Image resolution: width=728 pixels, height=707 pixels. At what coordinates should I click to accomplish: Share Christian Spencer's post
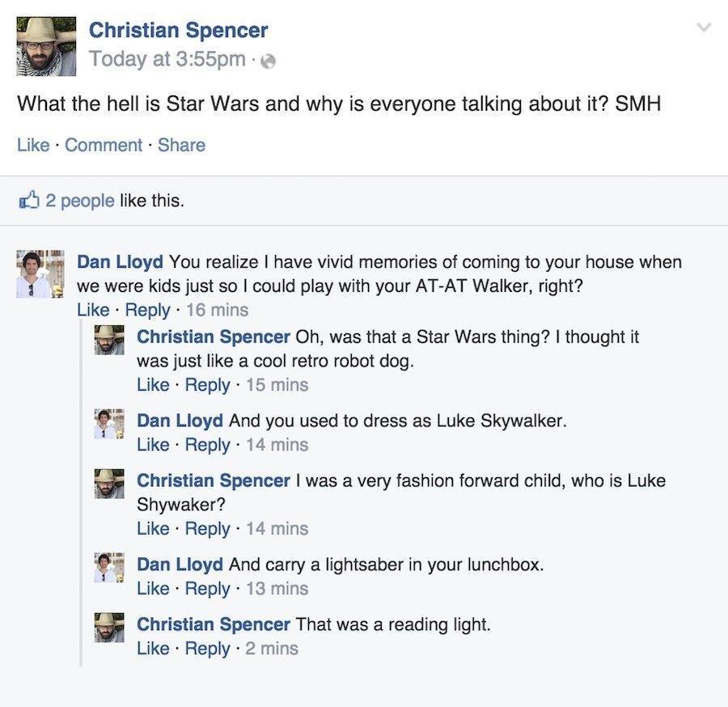pos(182,145)
